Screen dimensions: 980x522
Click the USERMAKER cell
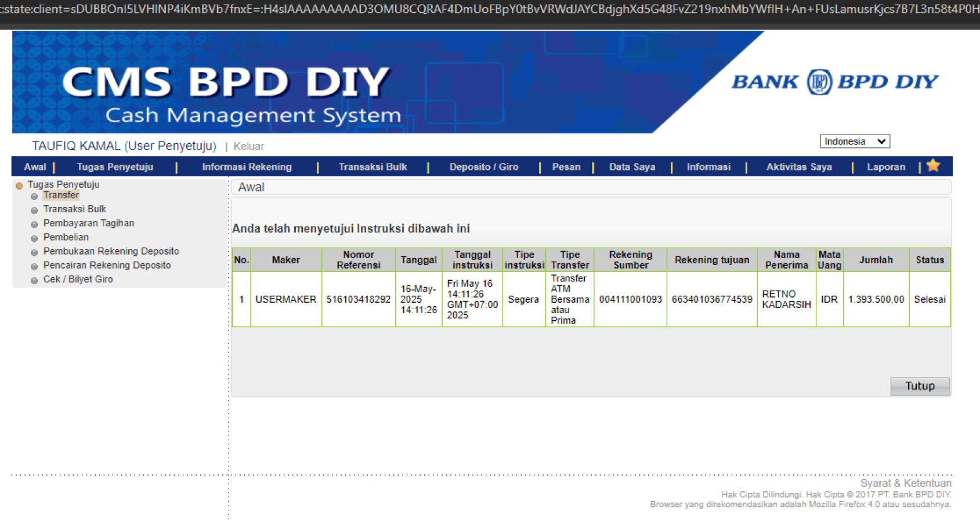(x=286, y=299)
